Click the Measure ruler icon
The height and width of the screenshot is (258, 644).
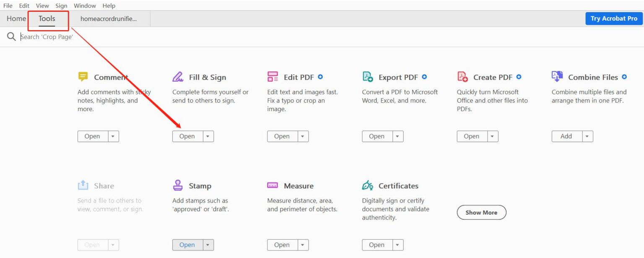tap(273, 185)
